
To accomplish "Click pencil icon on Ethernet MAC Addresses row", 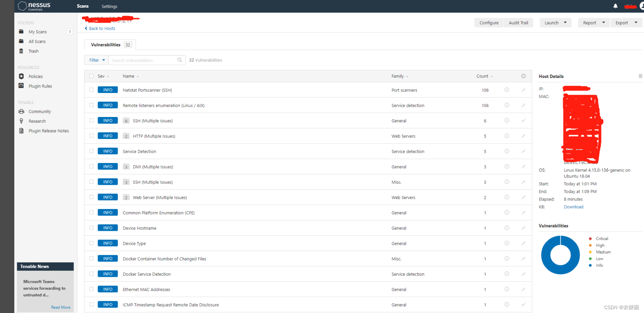I will coord(523,289).
